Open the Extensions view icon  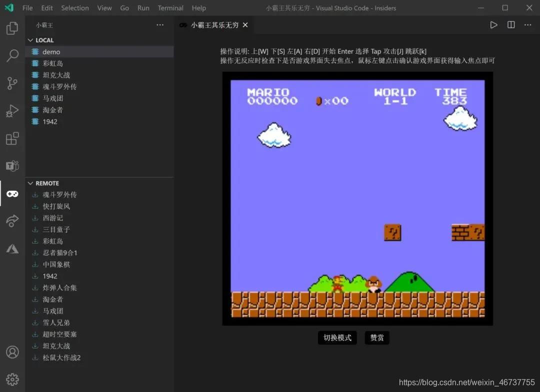coord(12,138)
